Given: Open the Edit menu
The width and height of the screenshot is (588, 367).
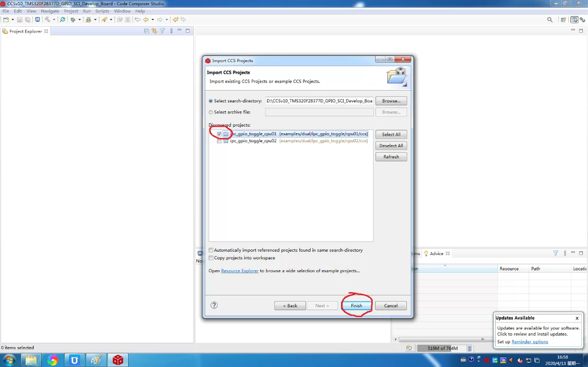Looking at the screenshot, I should coord(18,11).
